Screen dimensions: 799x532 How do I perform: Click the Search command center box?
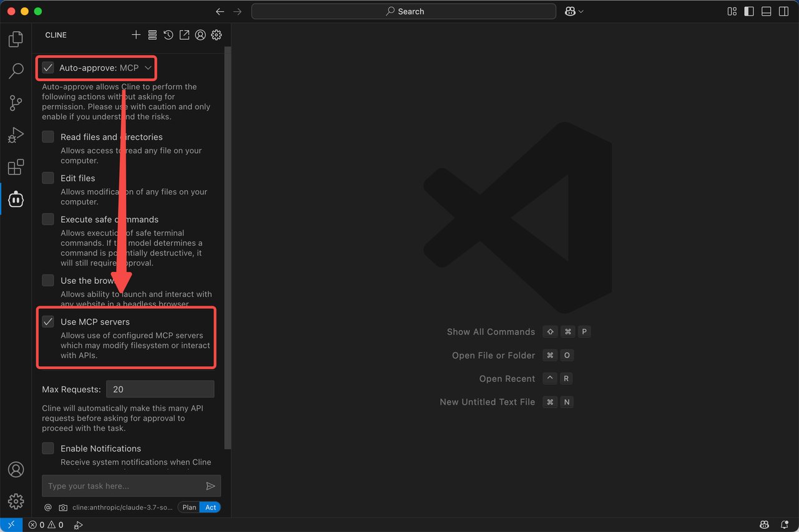[404, 11]
